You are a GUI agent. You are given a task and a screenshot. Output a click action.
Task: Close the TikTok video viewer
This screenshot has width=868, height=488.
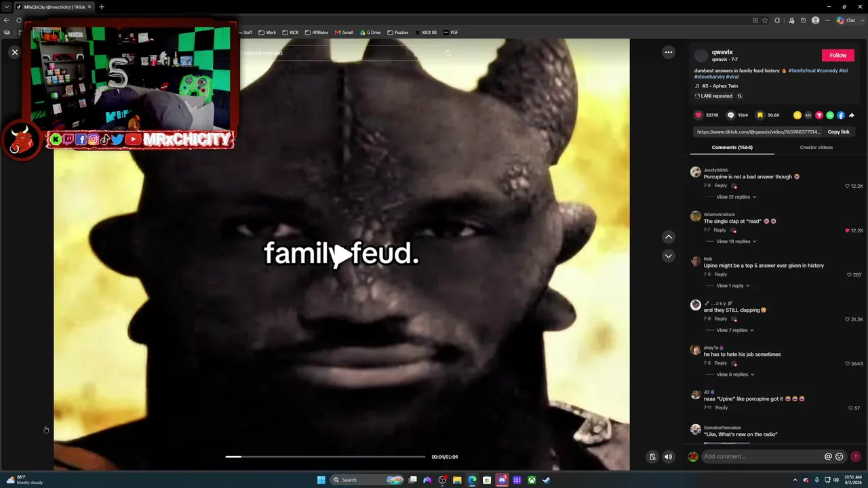coord(14,52)
